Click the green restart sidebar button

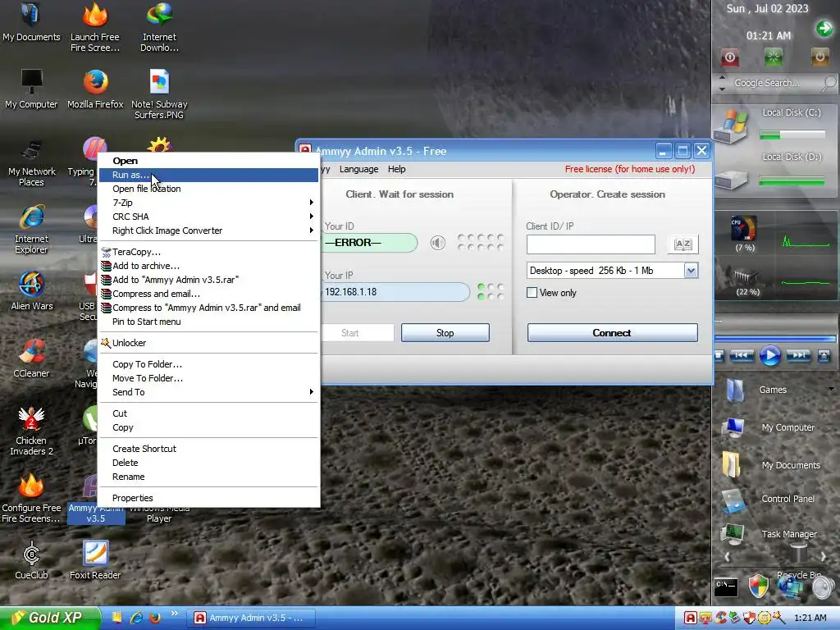tap(774, 57)
